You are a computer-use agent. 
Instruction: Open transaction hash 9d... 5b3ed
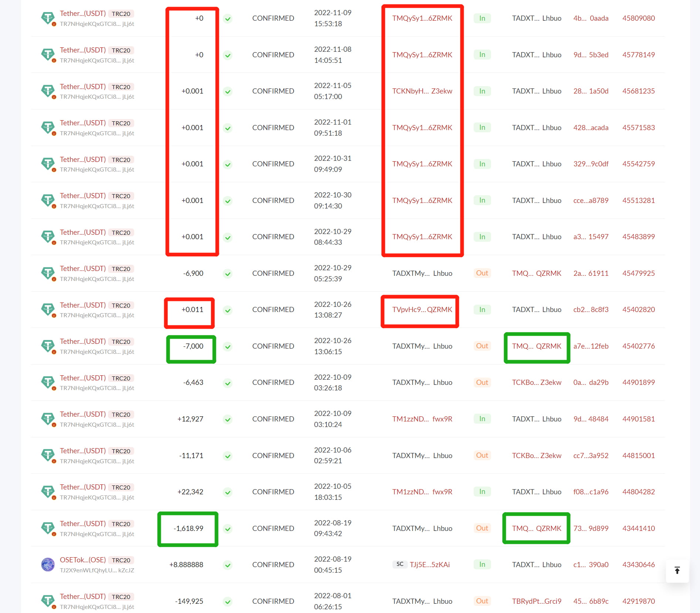tap(591, 55)
